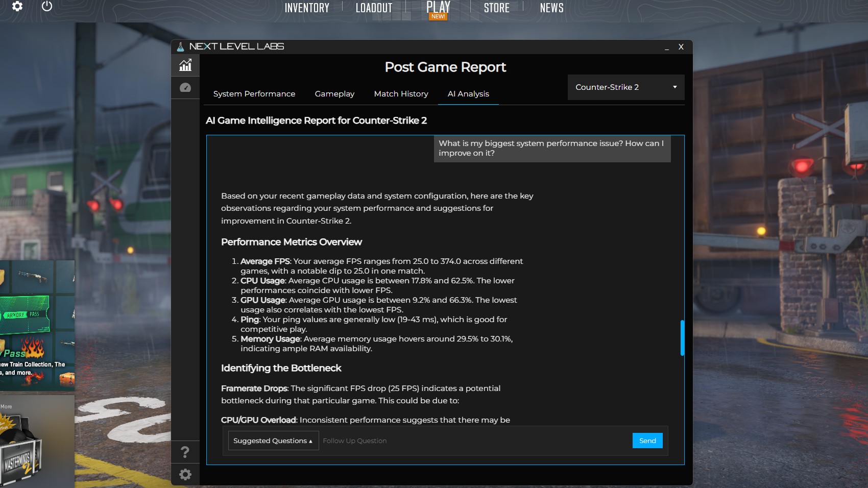The image size is (868, 488).
Task: Click the AI report scrollbar thumb
Action: [x=682, y=338]
